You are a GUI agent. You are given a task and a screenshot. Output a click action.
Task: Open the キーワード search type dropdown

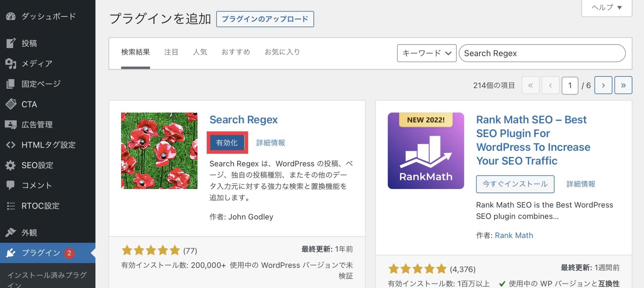click(427, 53)
